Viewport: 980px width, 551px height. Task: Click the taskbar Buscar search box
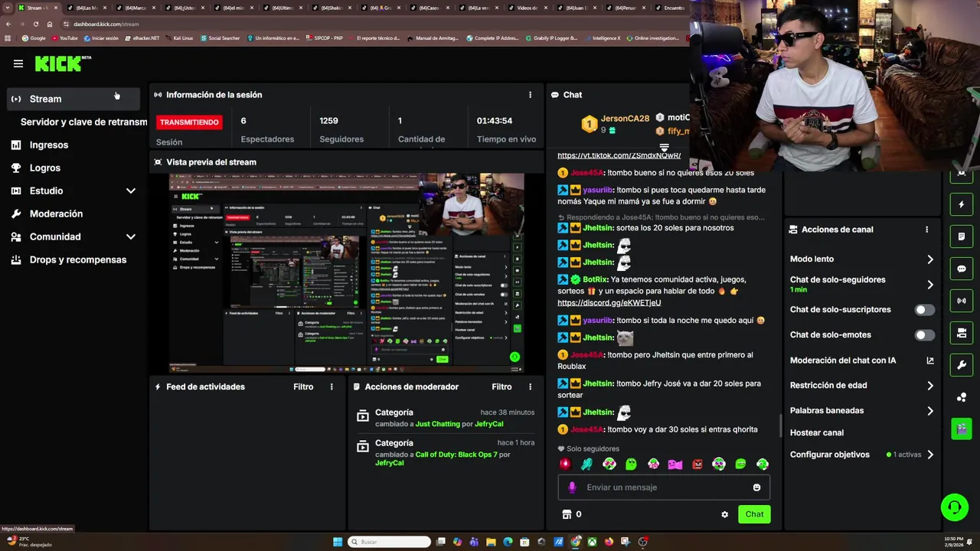click(x=389, y=542)
